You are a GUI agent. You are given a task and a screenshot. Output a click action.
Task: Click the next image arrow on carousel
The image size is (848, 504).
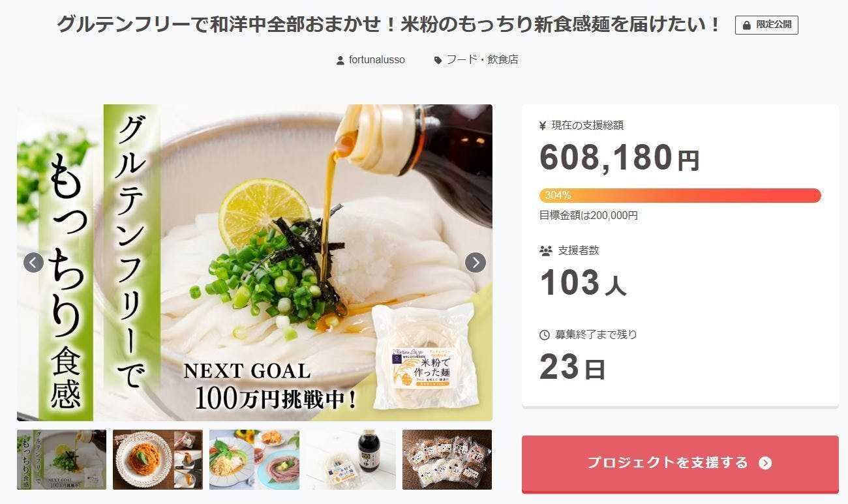476,263
